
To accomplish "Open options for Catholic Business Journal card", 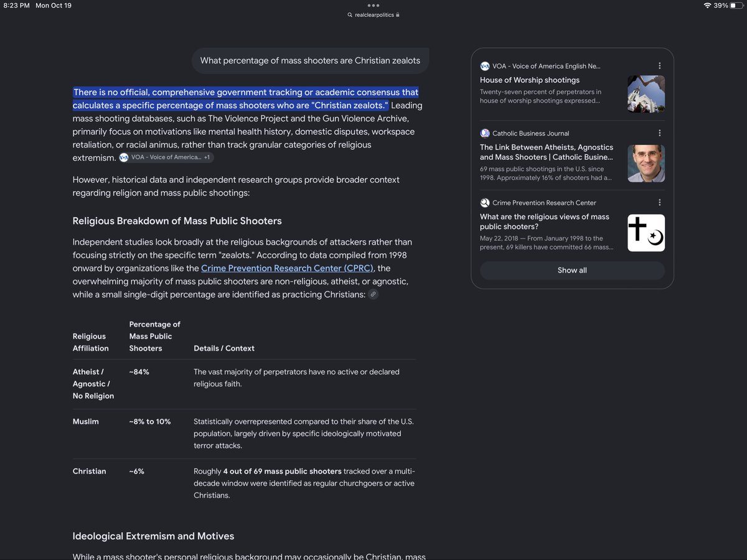I will tap(659, 133).
